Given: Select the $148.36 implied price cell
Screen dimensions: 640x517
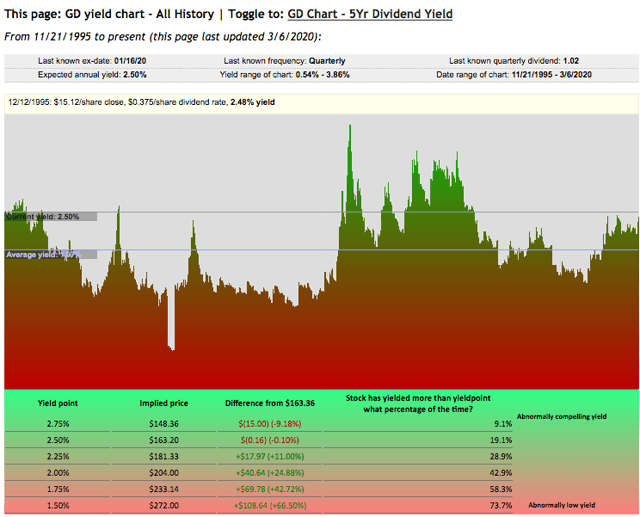Looking at the screenshot, I should [164, 424].
